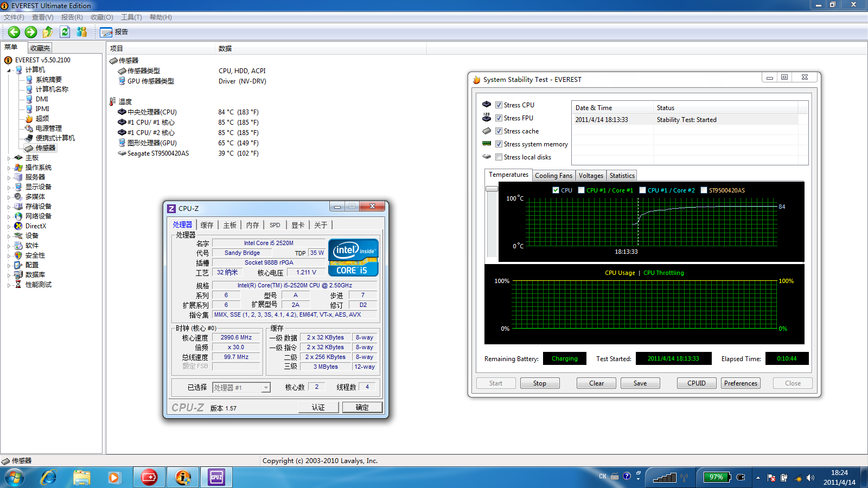The image size is (868, 488).
Task: Click the Stress system memory RAM icon
Action: click(x=487, y=144)
